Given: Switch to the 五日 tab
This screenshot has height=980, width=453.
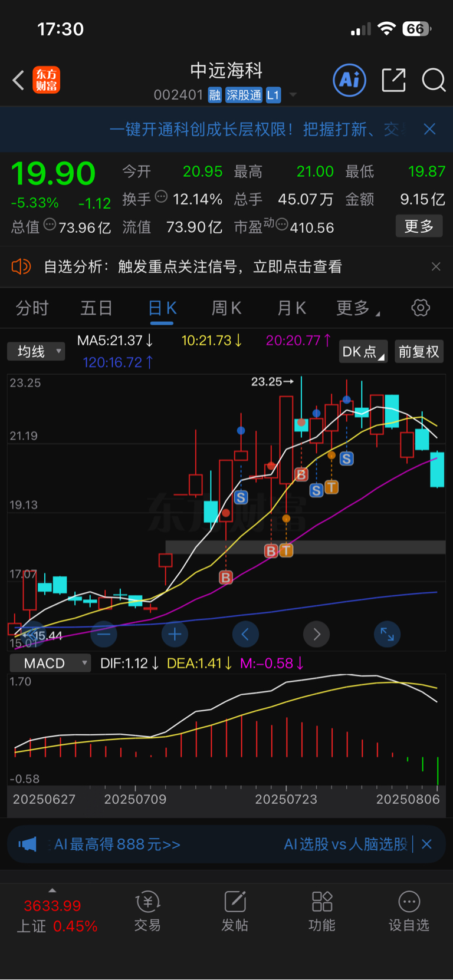Looking at the screenshot, I should 96,308.
